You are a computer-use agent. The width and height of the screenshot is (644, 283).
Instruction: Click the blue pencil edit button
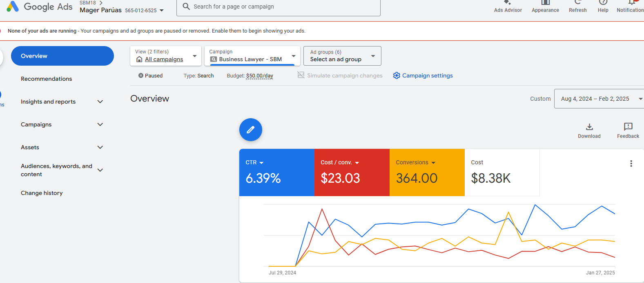[251, 130]
